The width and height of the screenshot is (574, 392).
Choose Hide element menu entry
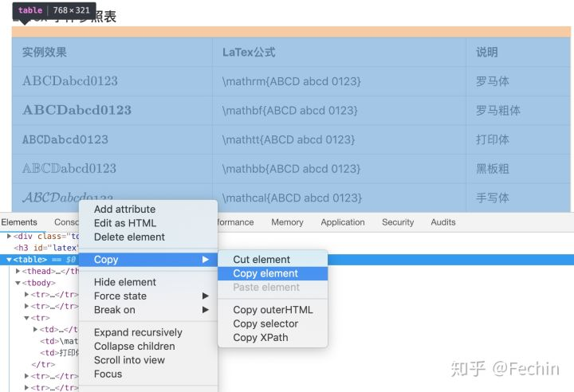148,282
